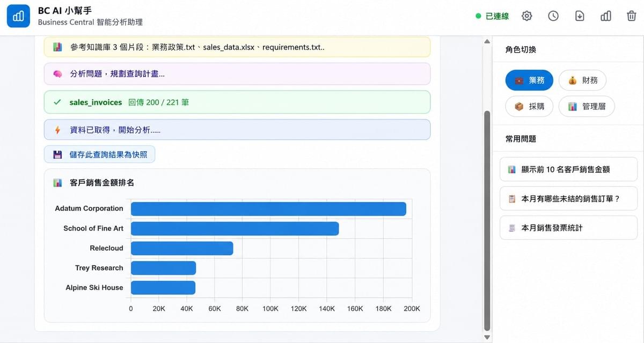Click the Relecloud axis label
This screenshot has width=644, height=343.
click(106, 248)
